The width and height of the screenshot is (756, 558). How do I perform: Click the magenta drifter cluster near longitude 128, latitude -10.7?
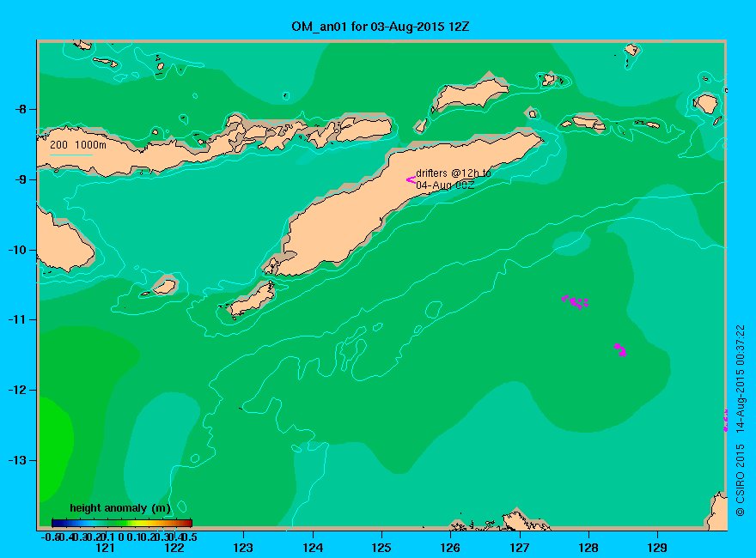tap(576, 301)
